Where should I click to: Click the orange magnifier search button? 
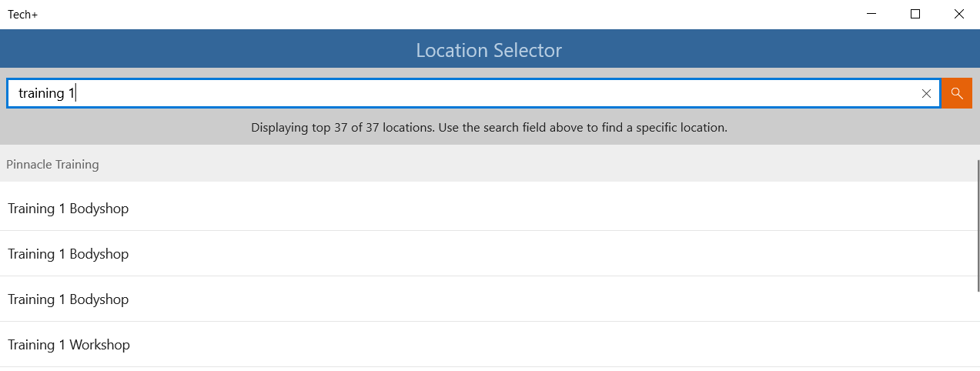click(x=957, y=93)
